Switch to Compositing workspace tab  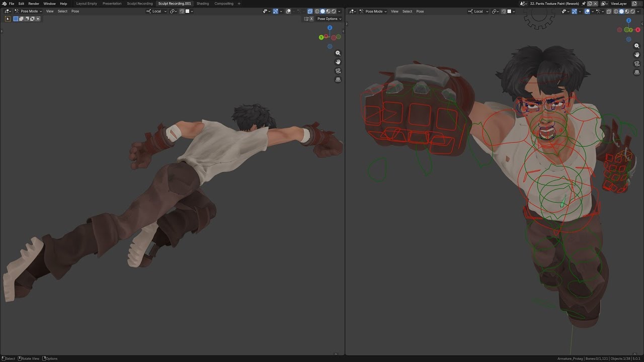(224, 4)
